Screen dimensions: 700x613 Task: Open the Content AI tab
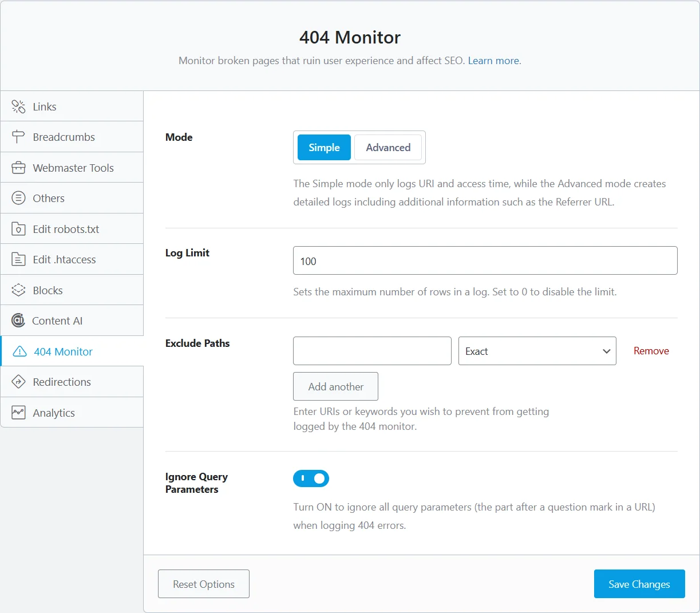pos(72,321)
